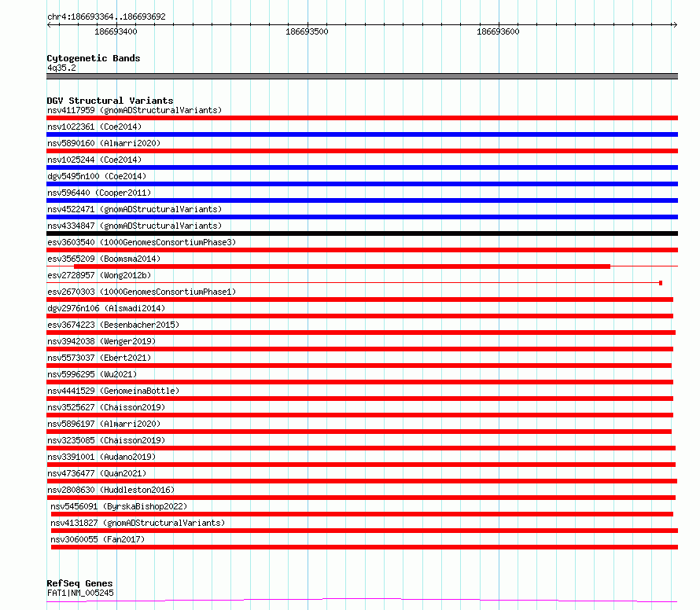The height and width of the screenshot is (610, 700).
Task: Select variant nsv4117959 (gnomADStructuralVariants)
Action: (x=134, y=110)
